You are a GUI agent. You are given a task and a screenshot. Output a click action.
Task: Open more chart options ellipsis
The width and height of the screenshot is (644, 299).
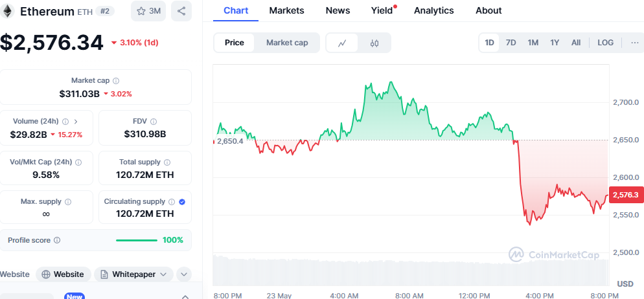635,43
